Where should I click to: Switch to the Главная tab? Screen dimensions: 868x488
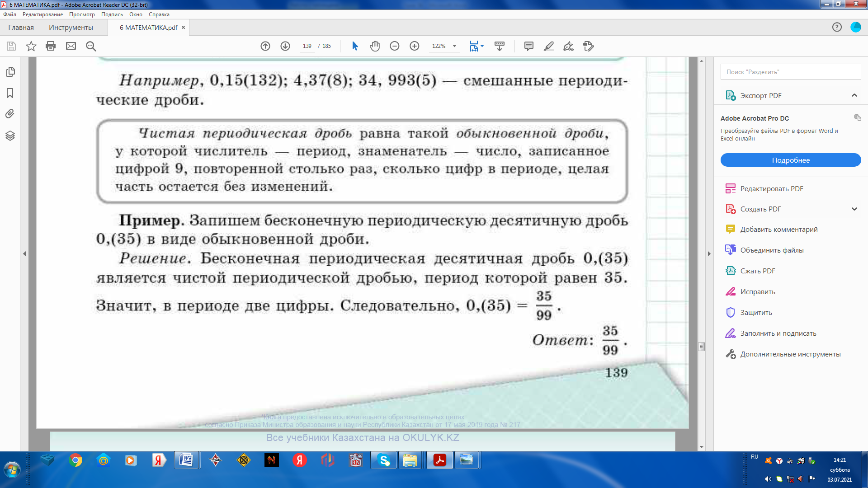coord(21,28)
